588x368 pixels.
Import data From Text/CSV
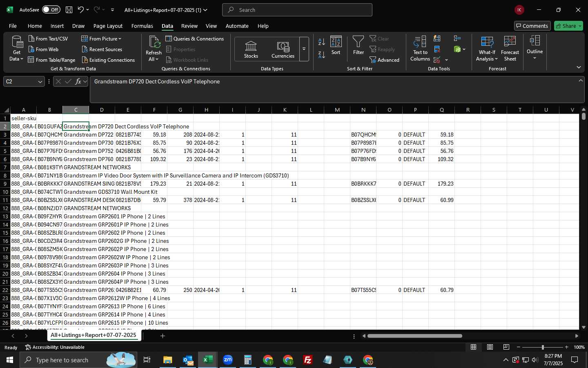pos(48,38)
